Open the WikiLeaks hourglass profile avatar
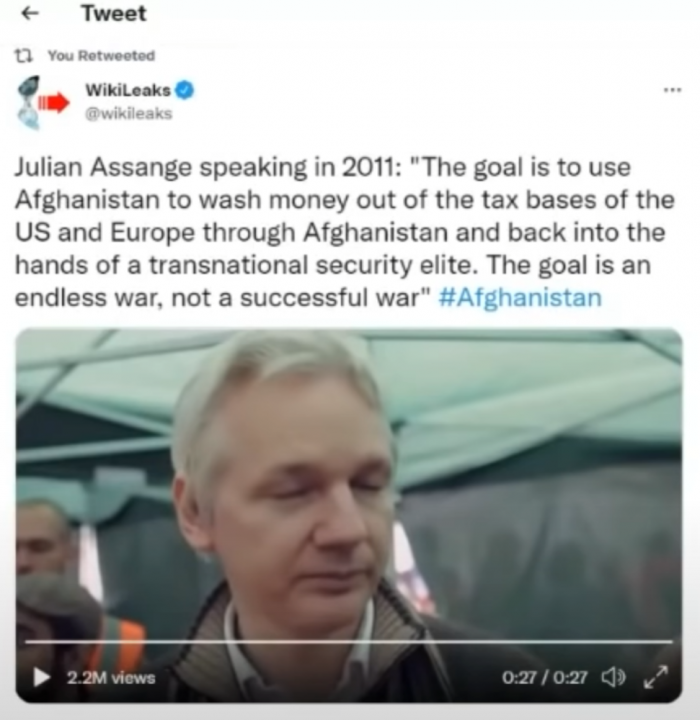This screenshot has height=720, width=700. coord(28,103)
